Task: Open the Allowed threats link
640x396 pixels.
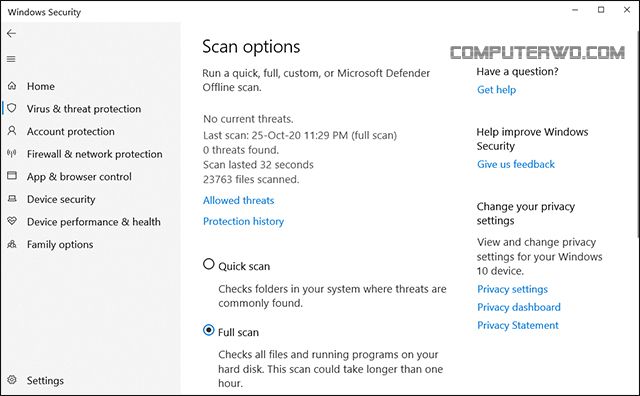Action: [x=238, y=200]
